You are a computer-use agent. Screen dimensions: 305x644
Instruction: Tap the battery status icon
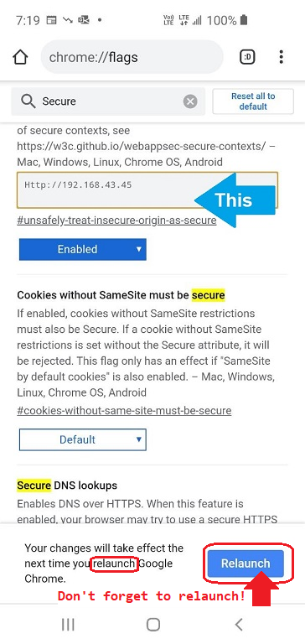pyautogui.click(x=244, y=20)
